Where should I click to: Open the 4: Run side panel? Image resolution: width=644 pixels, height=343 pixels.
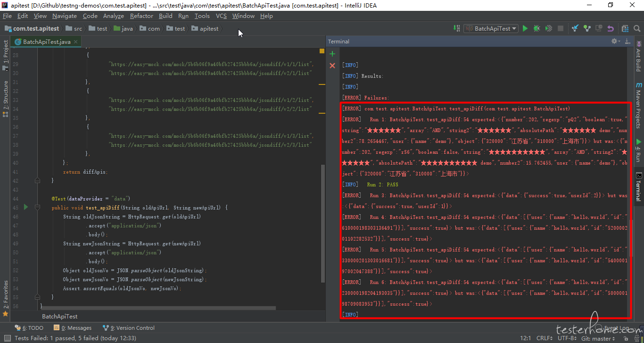point(638,150)
